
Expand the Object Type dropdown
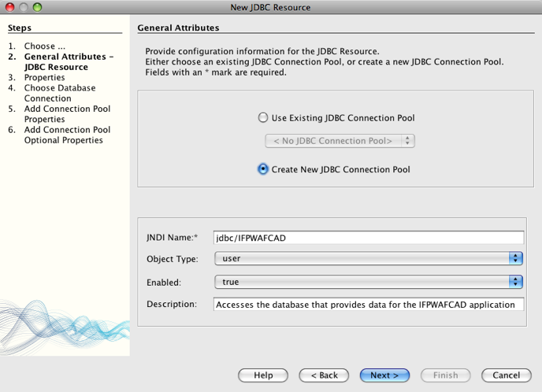[368, 258]
